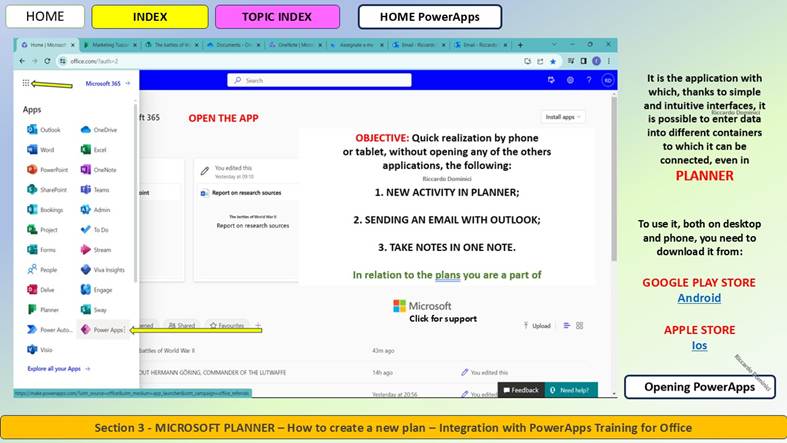Launch Excel from the Apps list
This screenshot has height=443, width=787.
coord(93,150)
